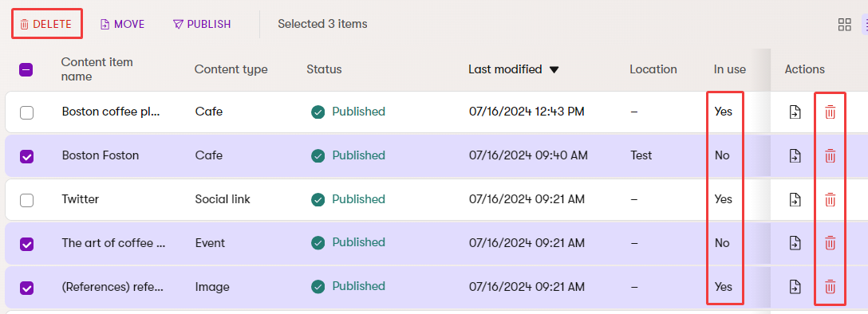Sort by Status column header

click(x=324, y=69)
